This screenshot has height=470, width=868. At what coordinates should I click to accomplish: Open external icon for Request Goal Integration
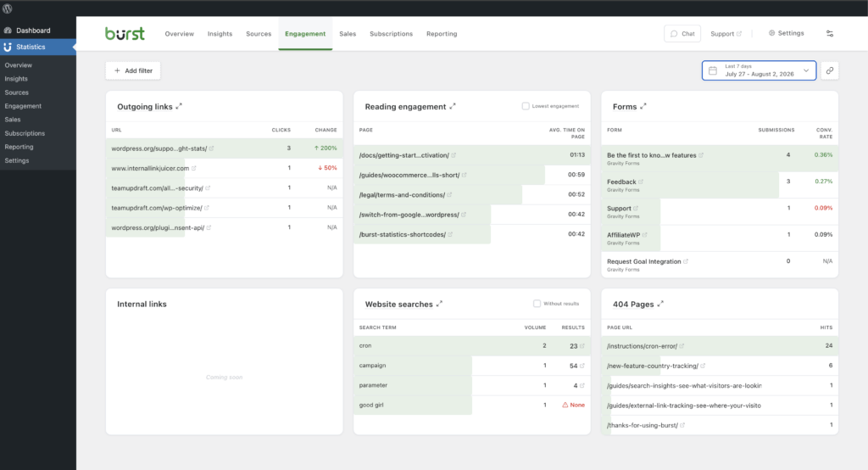[x=685, y=261]
